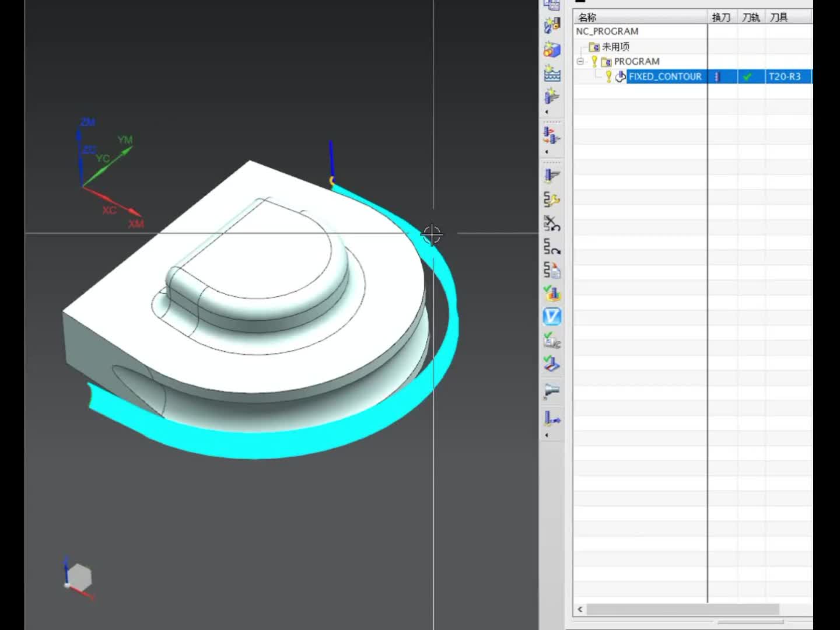
Task: Click the left scroll arrow in navigator
Action: pos(580,610)
